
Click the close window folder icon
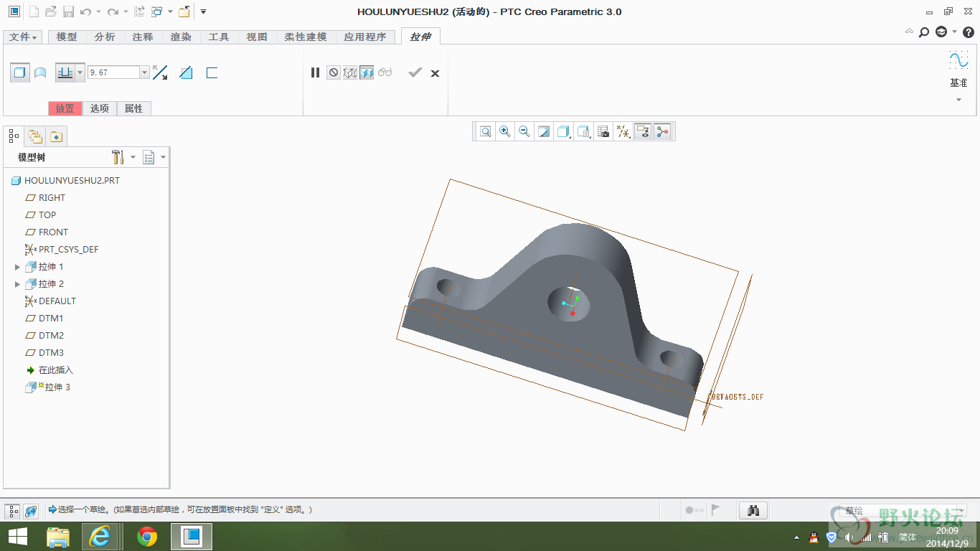coord(184,11)
